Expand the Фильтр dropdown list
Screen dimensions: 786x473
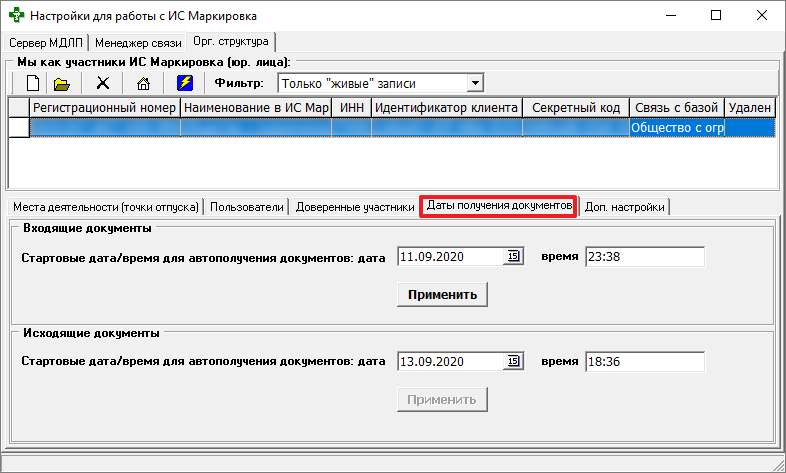coord(475,83)
